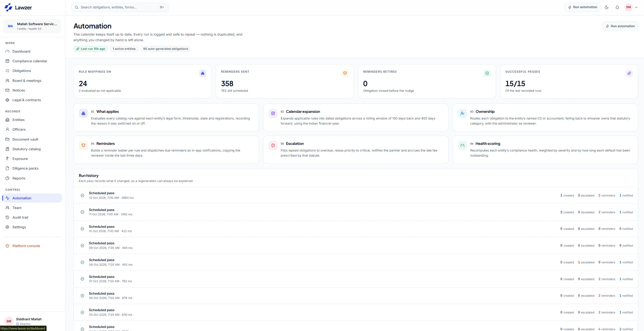Click the Last run 15h ago badge
This screenshot has width=644, height=331.
(91, 49)
